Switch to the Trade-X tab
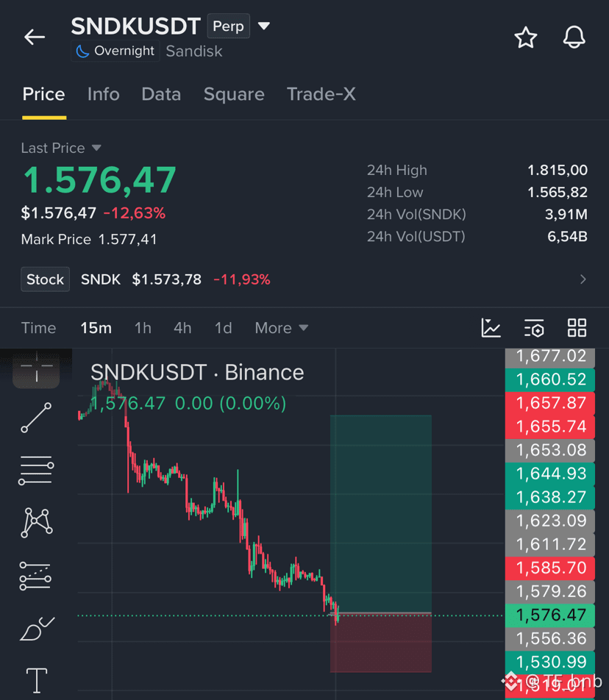Image resolution: width=609 pixels, height=700 pixels. [x=321, y=94]
